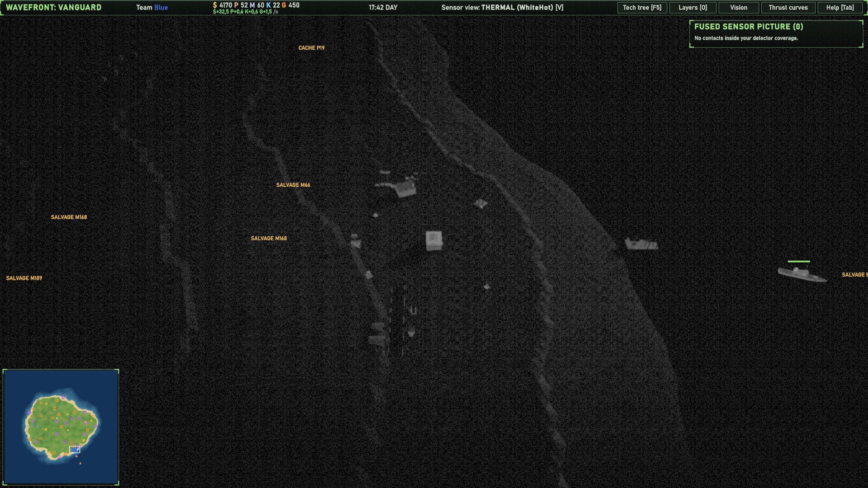Click the camera viewport box on the minimap
Screen dimensions: 868x488
75,449
